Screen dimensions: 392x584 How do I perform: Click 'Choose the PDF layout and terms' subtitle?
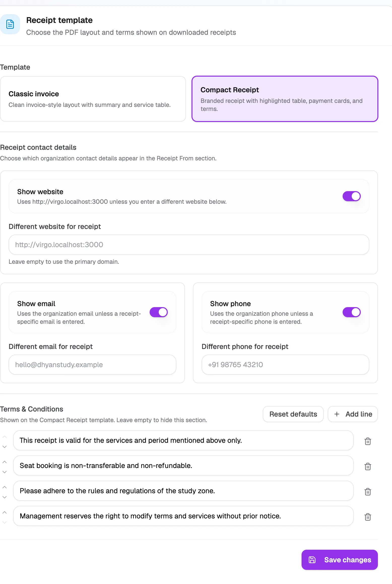[x=131, y=32]
